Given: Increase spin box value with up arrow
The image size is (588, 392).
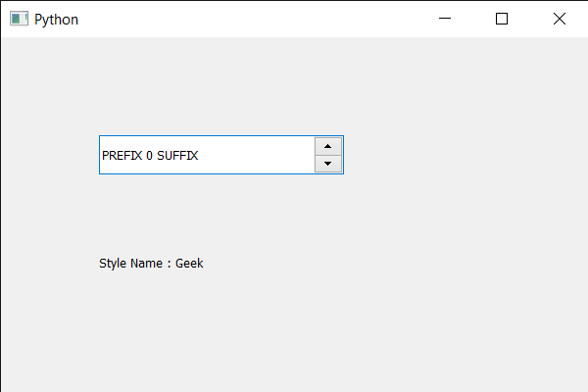Looking at the screenshot, I should click(328, 146).
